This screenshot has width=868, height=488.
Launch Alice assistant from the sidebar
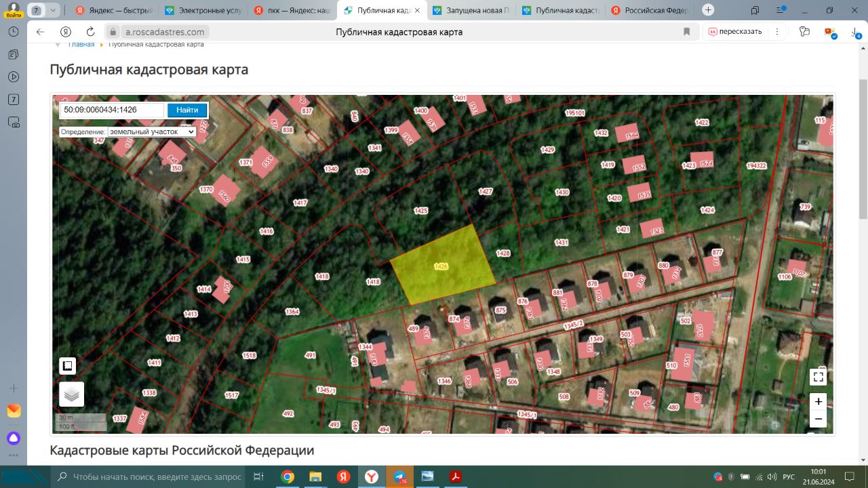(x=14, y=438)
